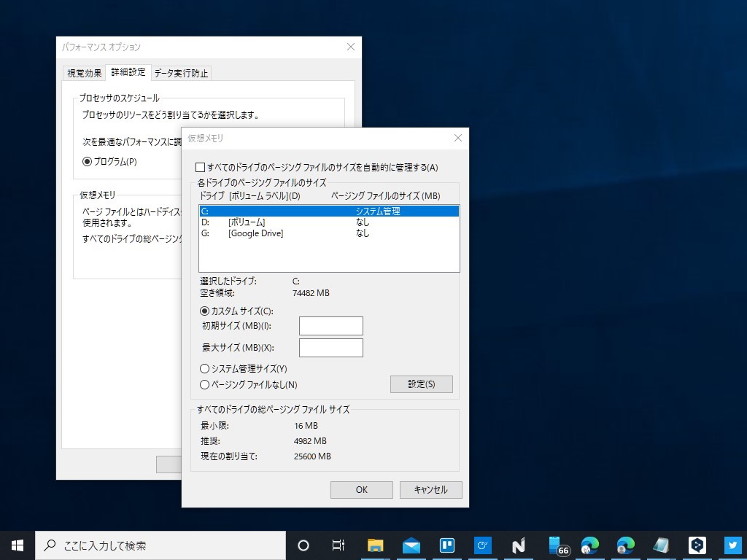Open the Your Phone app showing 66 notifications
747x560 pixels.
coord(555,545)
